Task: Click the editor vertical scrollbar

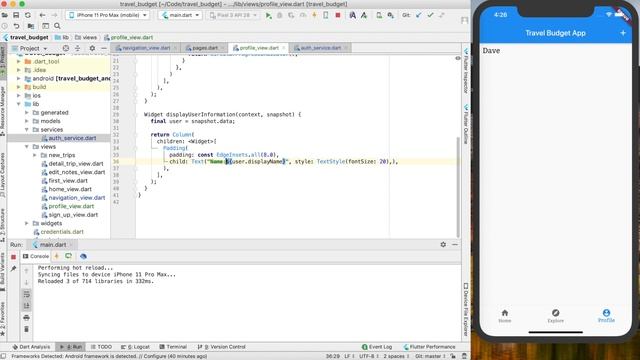Action: [458, 188]
